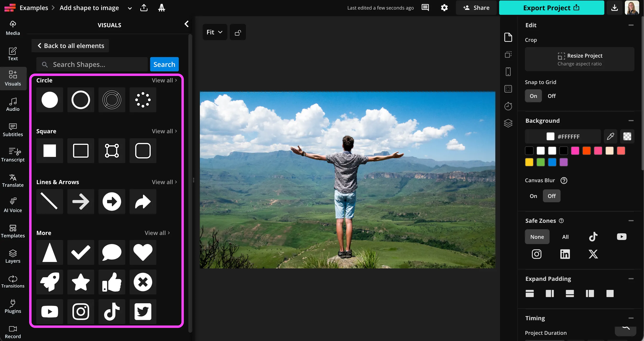Open the timing panel from right sidebar
The image size is (644, 341).
coord(508,106)
